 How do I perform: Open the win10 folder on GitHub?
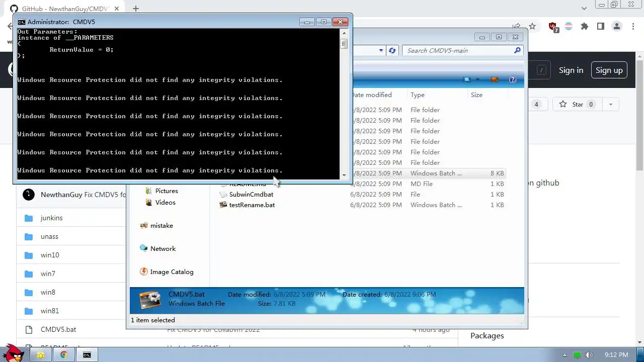(x=50, y=255)
